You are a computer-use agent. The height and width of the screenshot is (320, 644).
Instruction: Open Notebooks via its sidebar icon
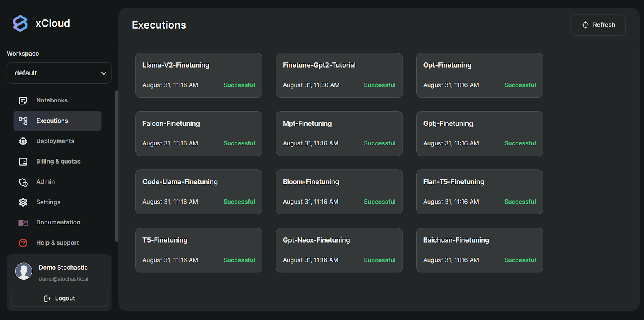23,100
